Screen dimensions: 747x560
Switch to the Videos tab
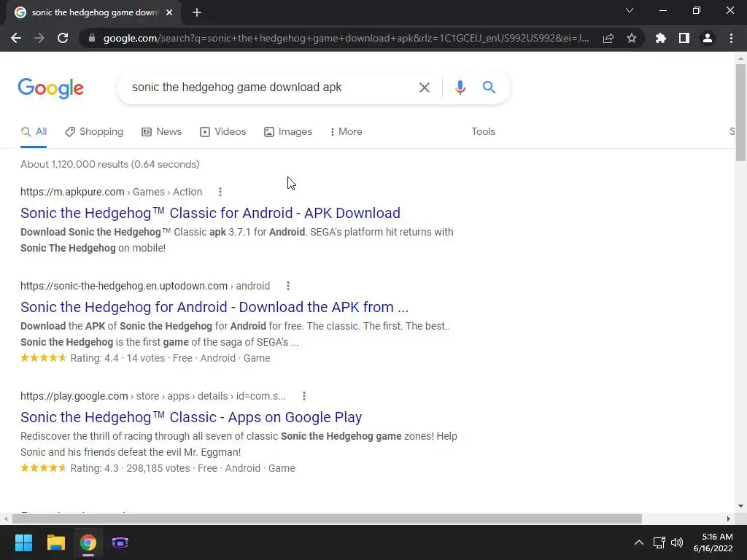click(x=223, y=132)
